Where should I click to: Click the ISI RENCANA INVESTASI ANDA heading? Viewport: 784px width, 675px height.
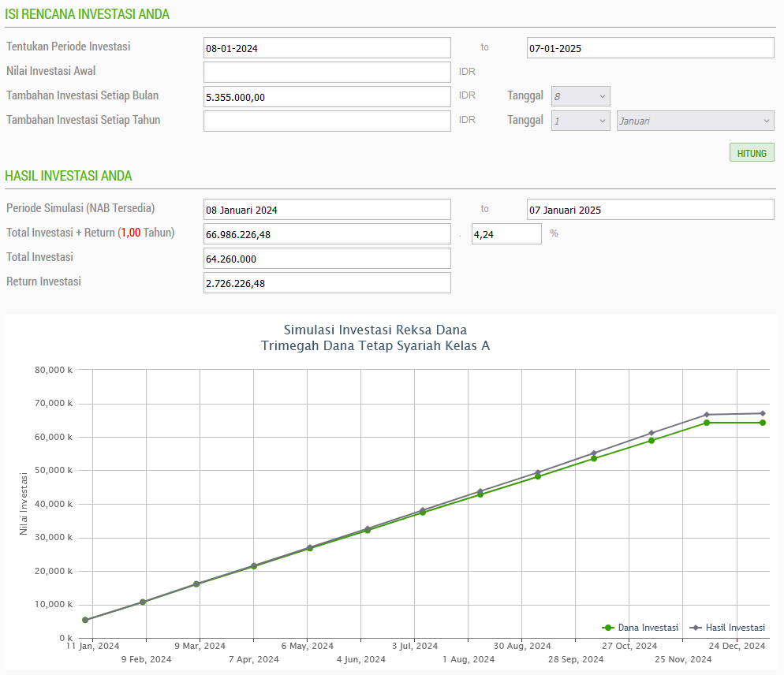click(87, 14)
